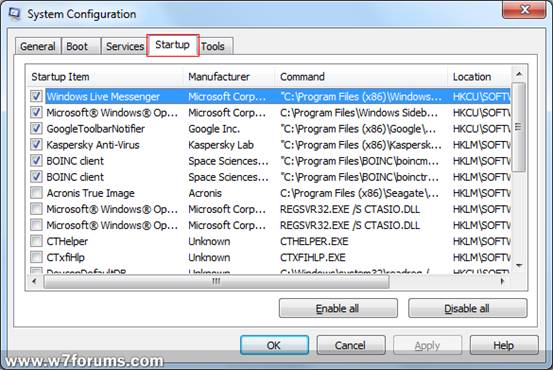Uncheck the Windows Live Messenger checkbox

tap(36, 96)
